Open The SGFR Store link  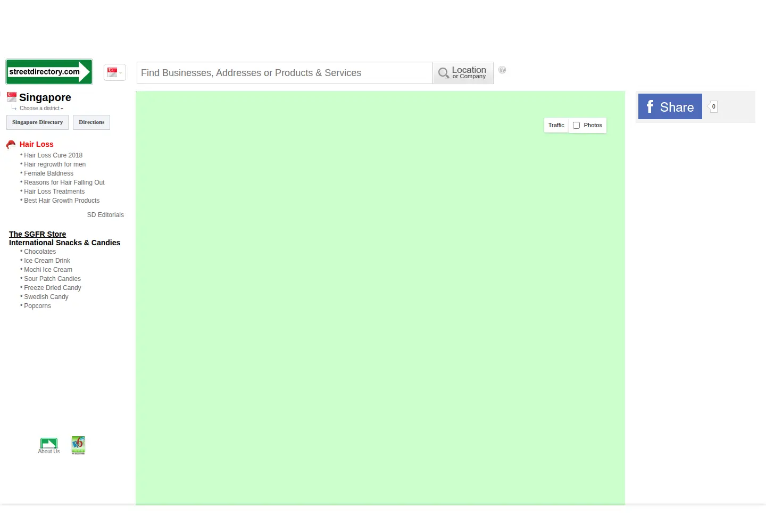(x=37, y=234)
